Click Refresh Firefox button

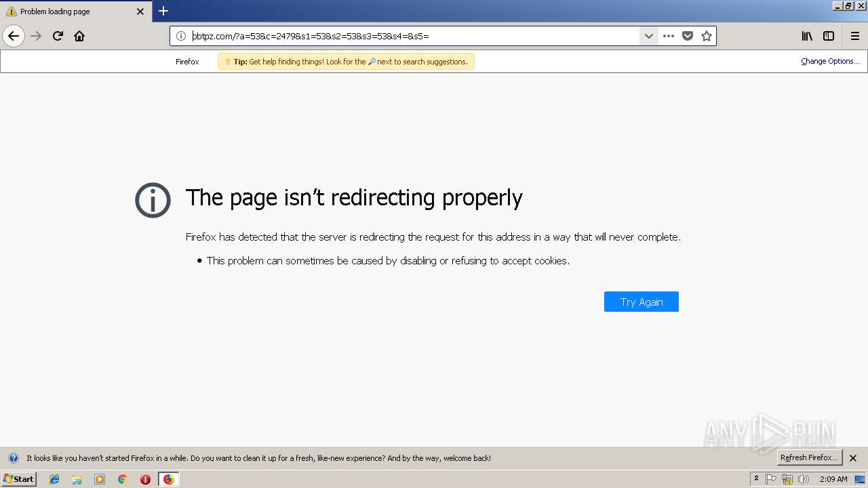coord(810,457)
